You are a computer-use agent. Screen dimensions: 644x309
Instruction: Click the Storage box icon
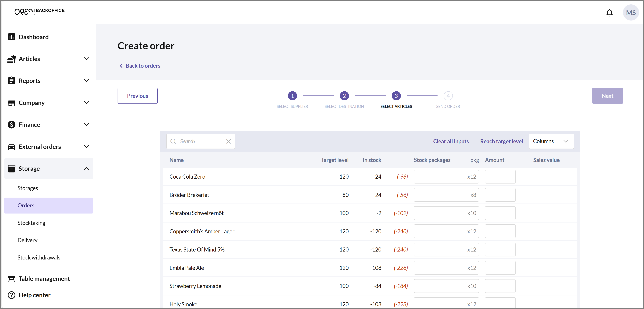(12, 169)
